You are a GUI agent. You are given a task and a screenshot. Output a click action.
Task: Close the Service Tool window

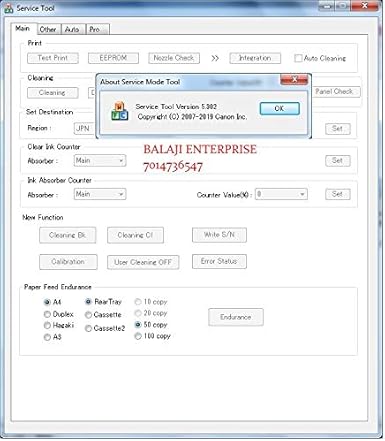(x=365, y=6)
